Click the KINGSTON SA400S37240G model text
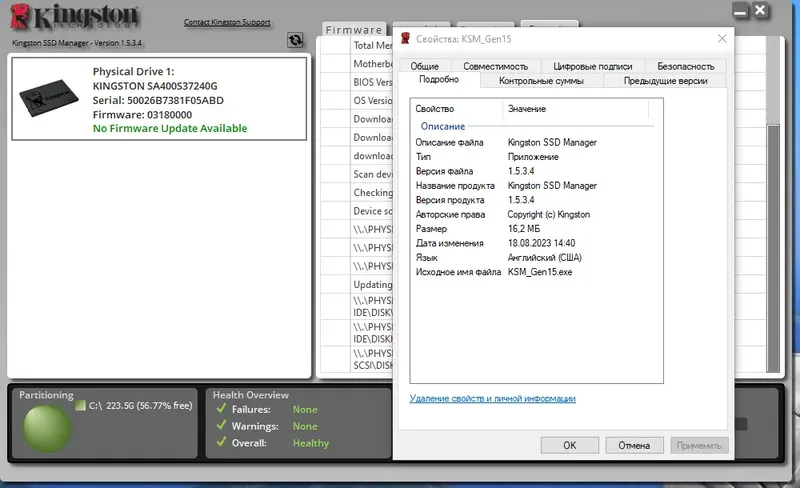 tap(155, 86)
